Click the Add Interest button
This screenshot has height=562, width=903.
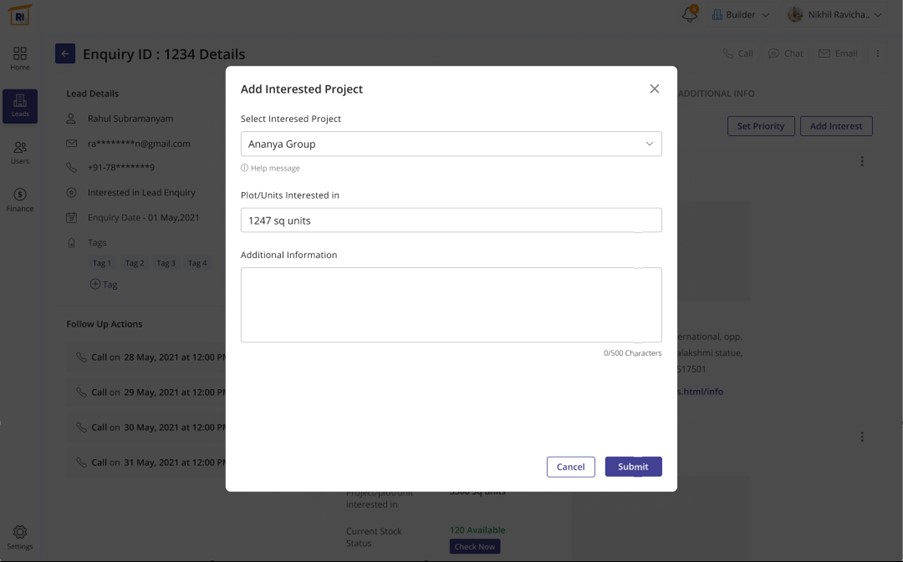tap(835, 126)
